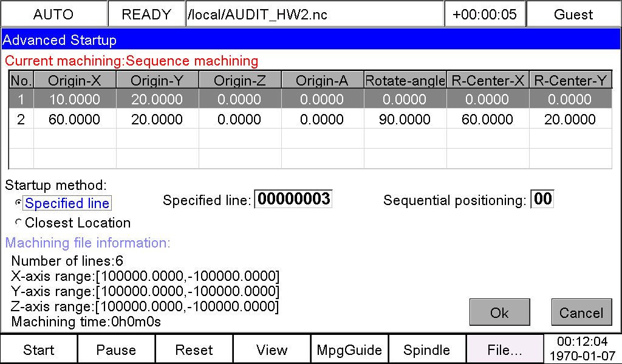Click R-Center-Y value 0.0000 in row 1
This screenshot has width=622, height=364.
click(570, 99)
